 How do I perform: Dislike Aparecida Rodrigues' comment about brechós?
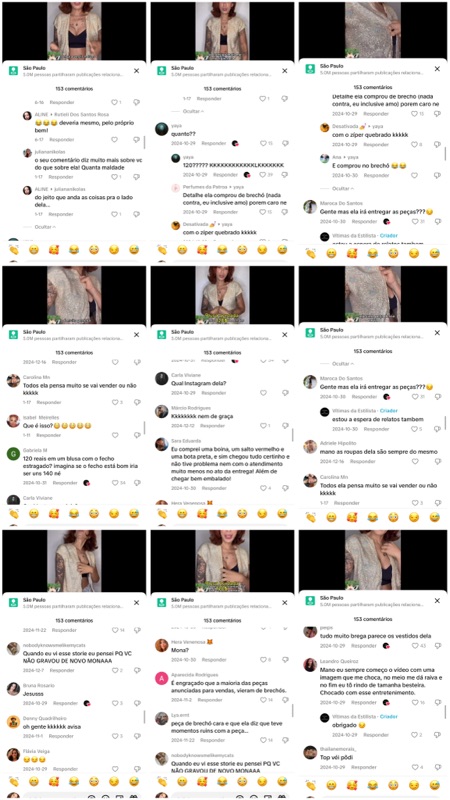[285, 701]
